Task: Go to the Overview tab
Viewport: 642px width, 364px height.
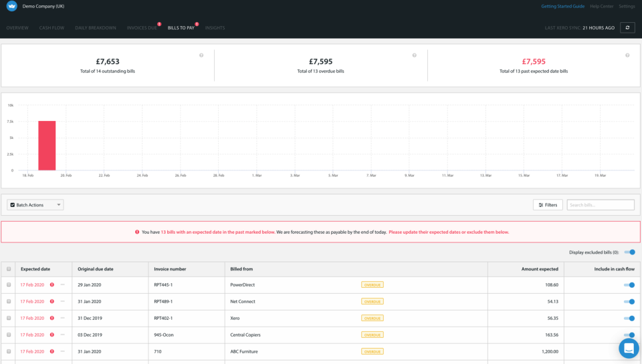Action: click(17, 28)
